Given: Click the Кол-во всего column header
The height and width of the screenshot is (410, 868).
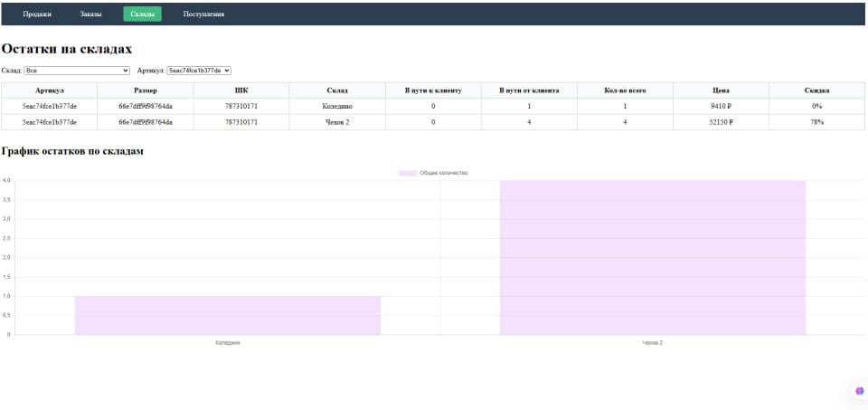Looking at the screenshot, I should (625, 91).
